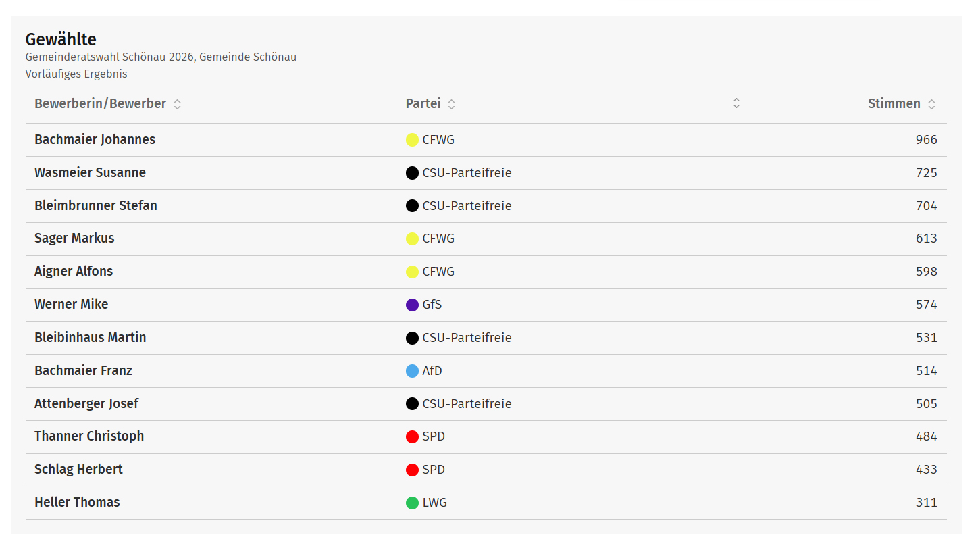980x550 pixels.
Task: Click light blue AfD party dot
Action: tap(412, 371)
